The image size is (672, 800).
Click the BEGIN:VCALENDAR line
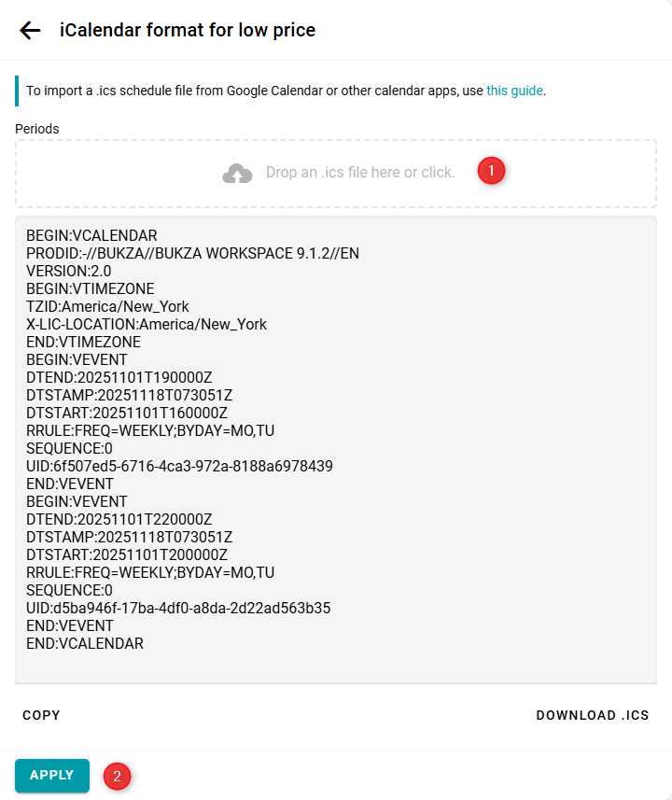[x=91, y=235]
